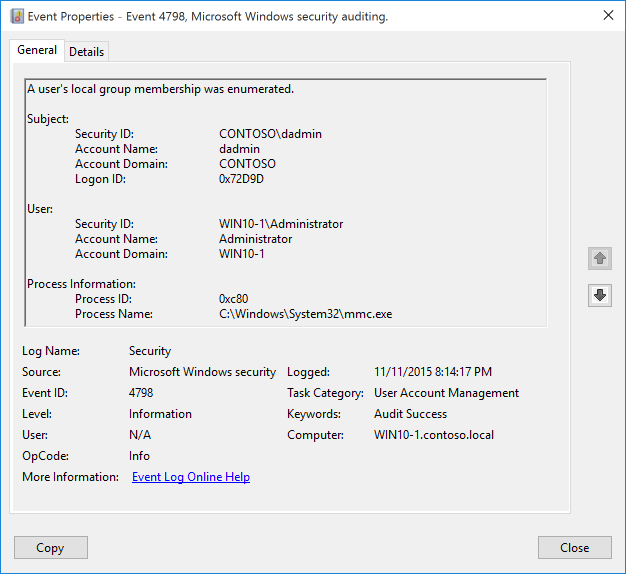Click the Event Properties title bar icon

pyautogui.click(x=17, y=16)
